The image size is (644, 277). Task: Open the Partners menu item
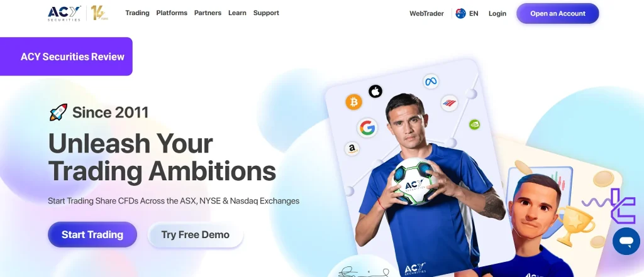click(x=208, y=13)
